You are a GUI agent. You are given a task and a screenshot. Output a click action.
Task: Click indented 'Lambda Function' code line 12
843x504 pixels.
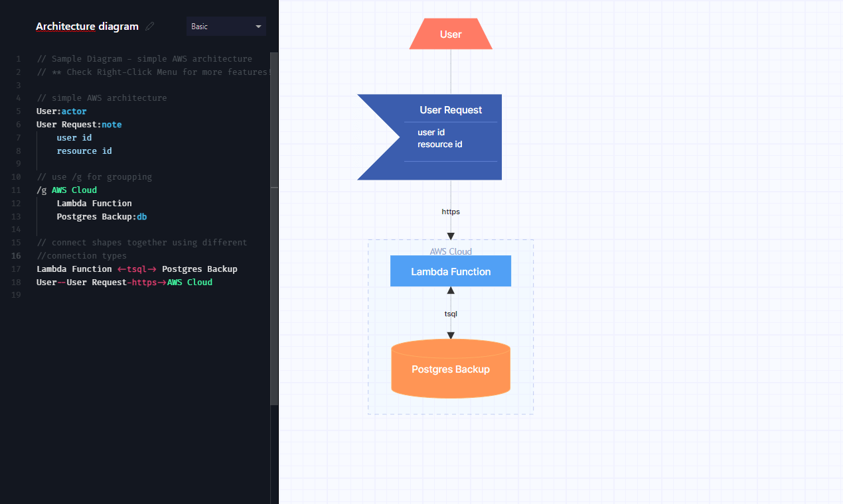[x=94, y=203]
